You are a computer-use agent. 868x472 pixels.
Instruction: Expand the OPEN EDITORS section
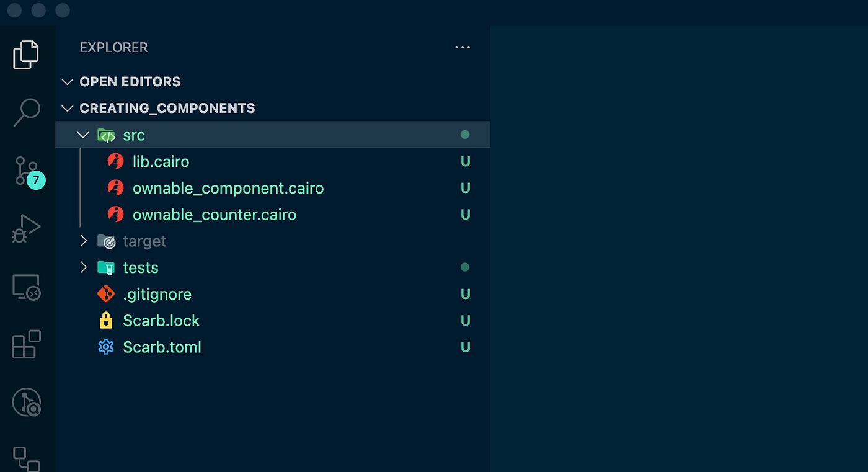[x=68, y=82]
